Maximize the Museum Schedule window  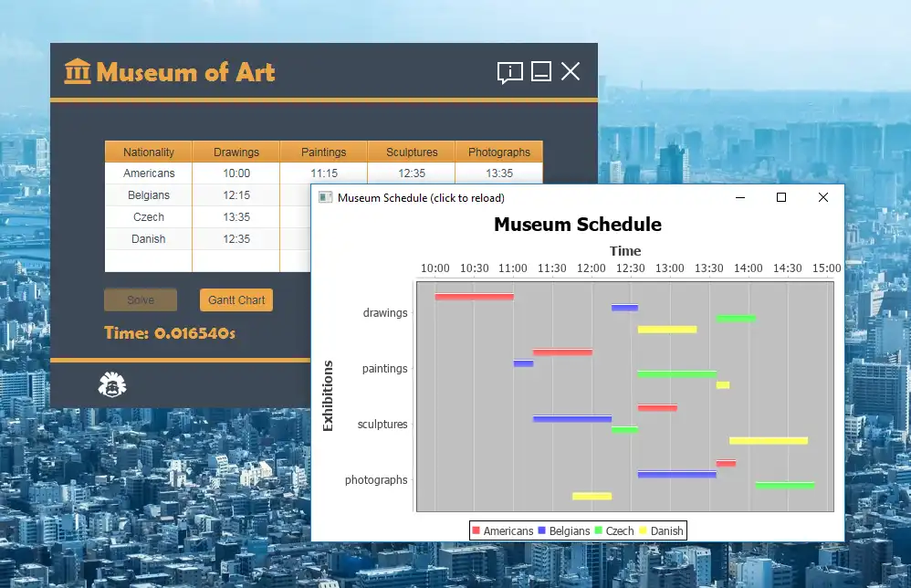pyautogui.click(x=781, y=197)
